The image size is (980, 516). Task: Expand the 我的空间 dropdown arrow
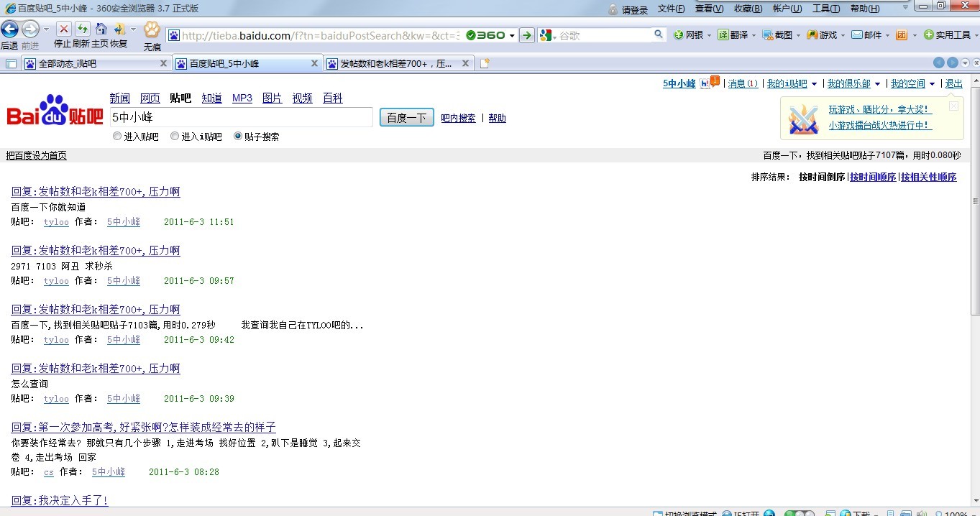click(932, 84)
